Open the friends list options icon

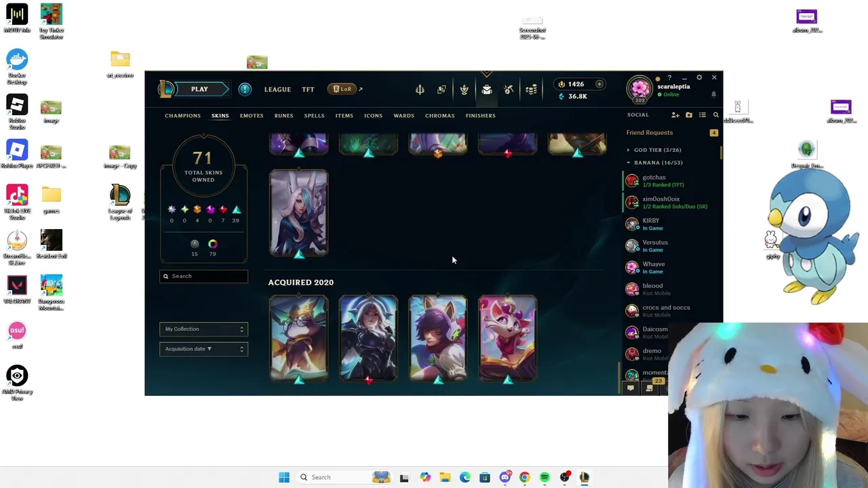pyautogui.click(x=703, y=115)
